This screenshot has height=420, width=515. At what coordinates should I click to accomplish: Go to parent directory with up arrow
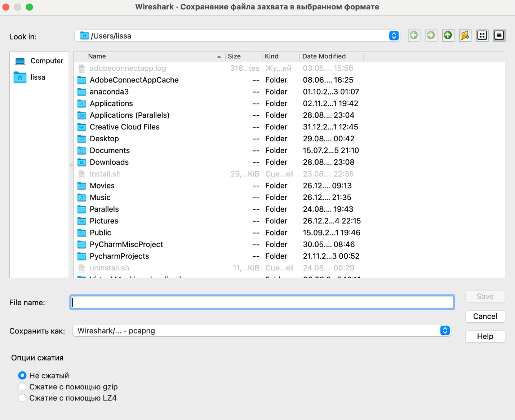click(448, 35)
